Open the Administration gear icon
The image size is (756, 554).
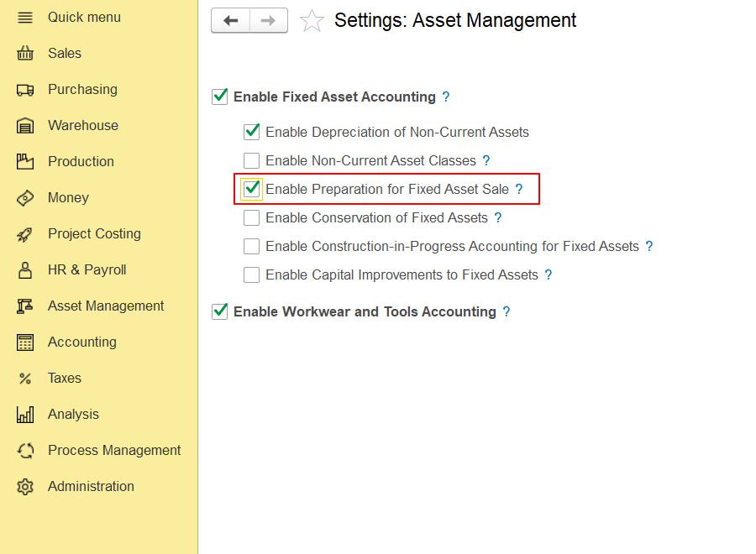[x=25, y=487]
